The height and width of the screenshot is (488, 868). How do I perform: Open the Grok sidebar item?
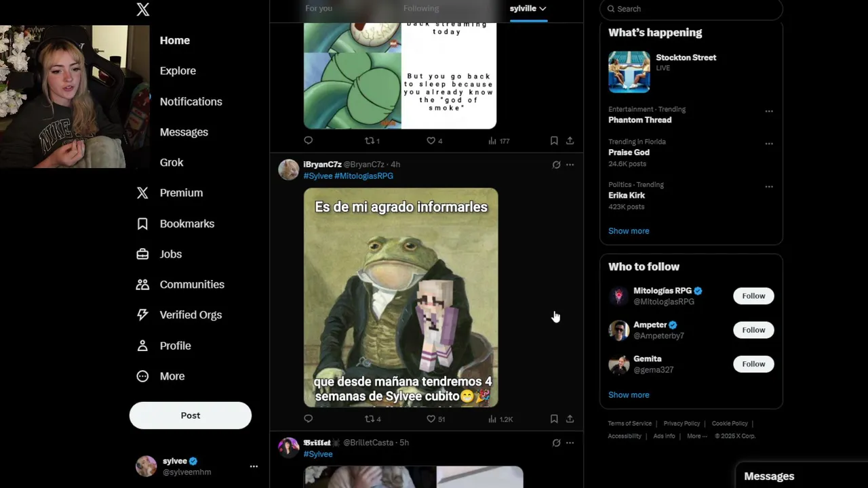tap(172, 163)
